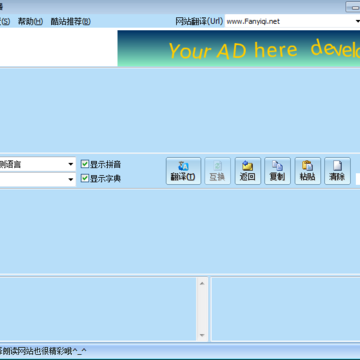Open the 帮助(H) menu
Screen dimensions: 360x360
tap(30, 22)
